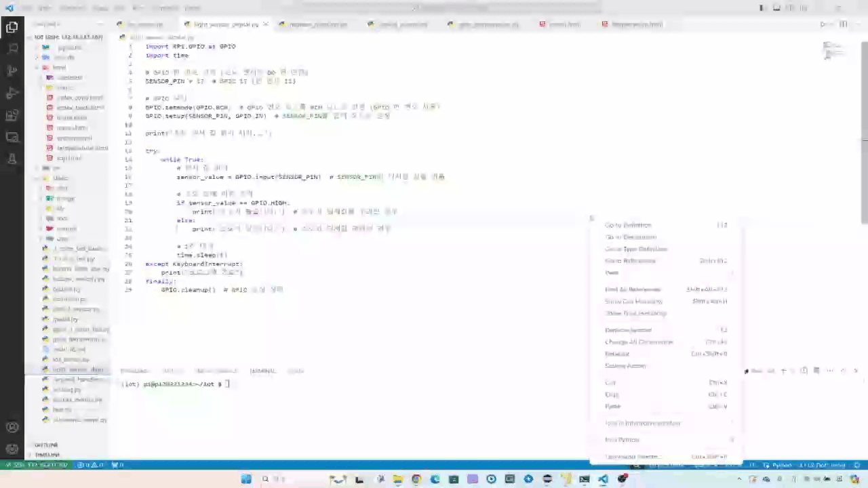Open the Run and Debug panel
Screen dimensions: 868x488
pos(12,93)
